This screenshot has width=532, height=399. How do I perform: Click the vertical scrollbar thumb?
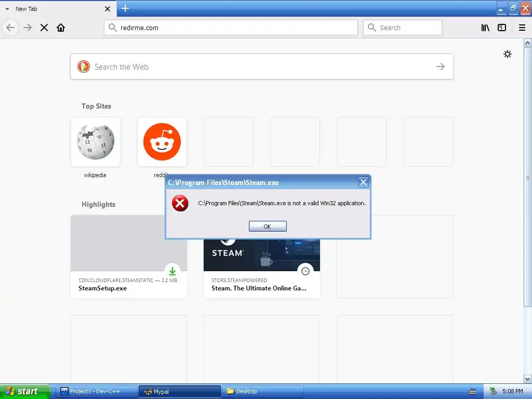point(527,177)
